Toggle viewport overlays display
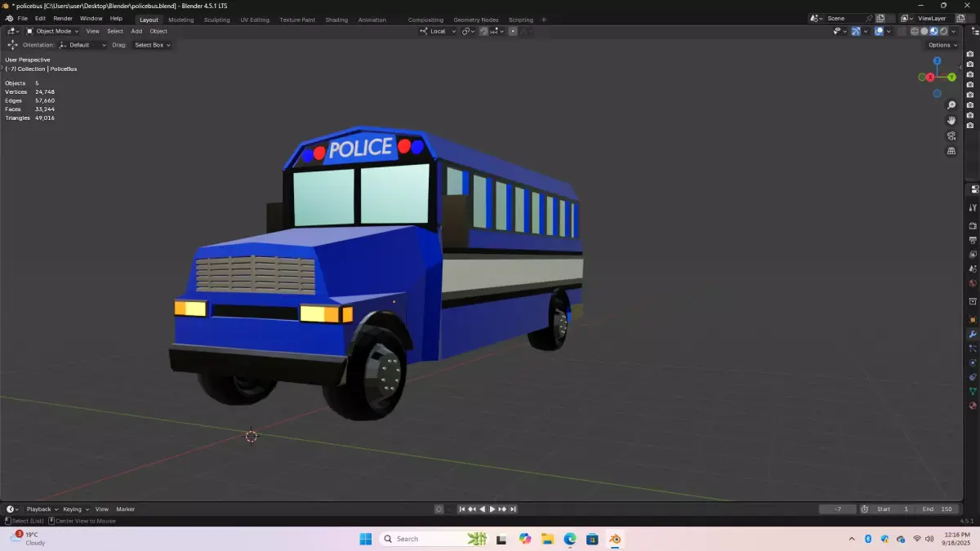This screenshot has width=980, height=551. pyautogui.click(x=879, y=31)
